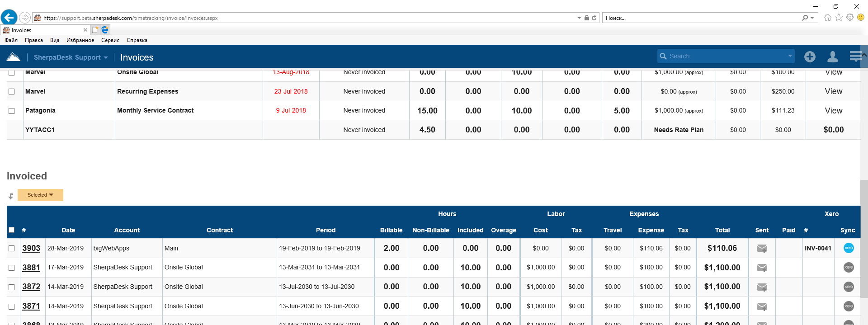This screenshot has height=325, width=868.
Task: Check the box for Patagonia row
Action: click(12, 111)
